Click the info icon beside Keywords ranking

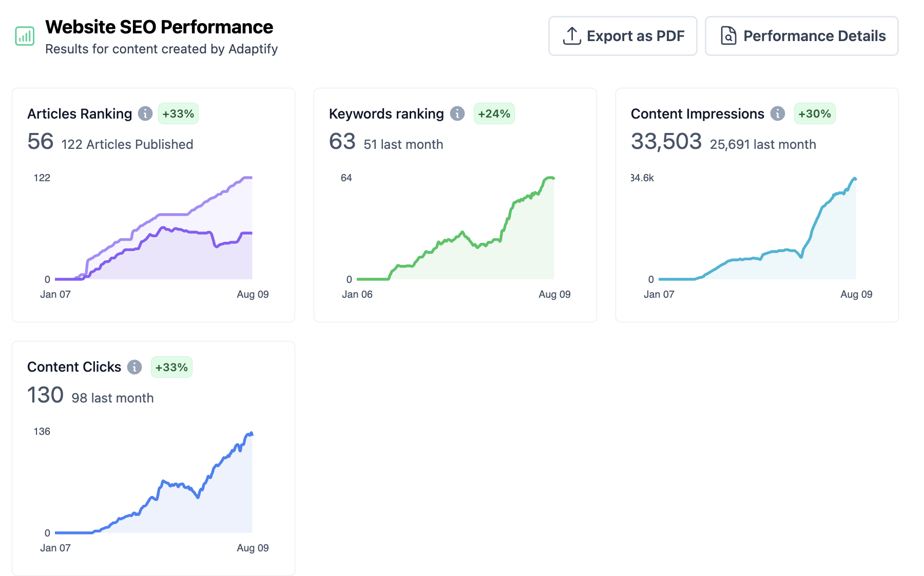[x=457, y=113]
